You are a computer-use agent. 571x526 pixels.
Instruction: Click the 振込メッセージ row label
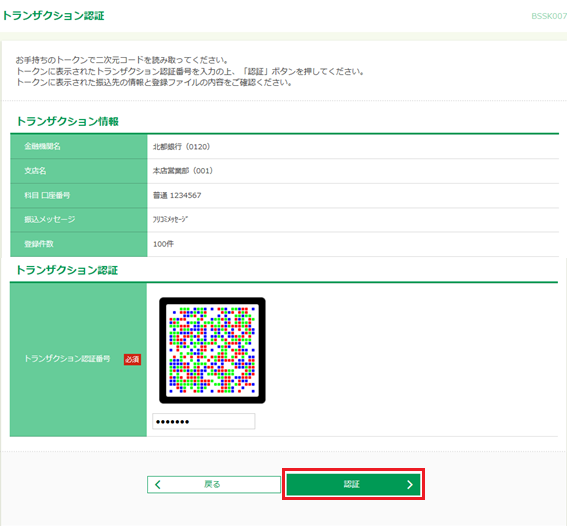50,219
